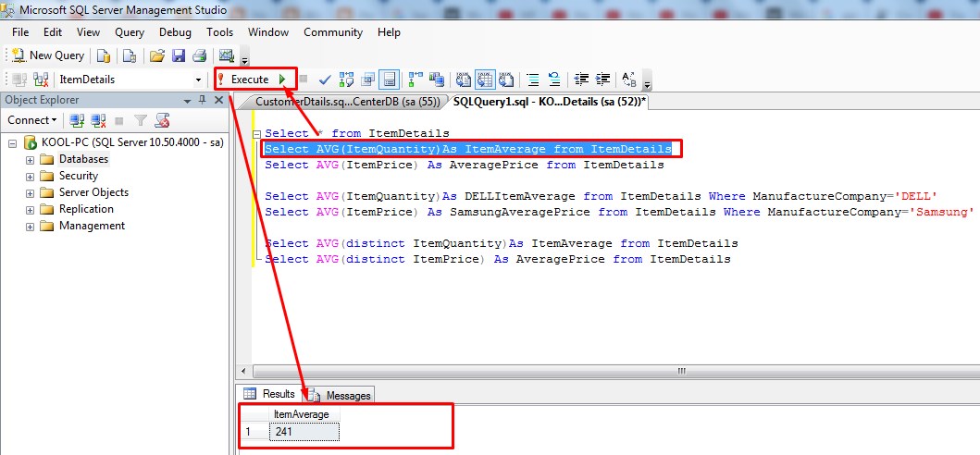Viewport: 980px width, 455px height.
Task: Open Object Explorer window position dropdown arrow
Action: click(x=188, y=101)
